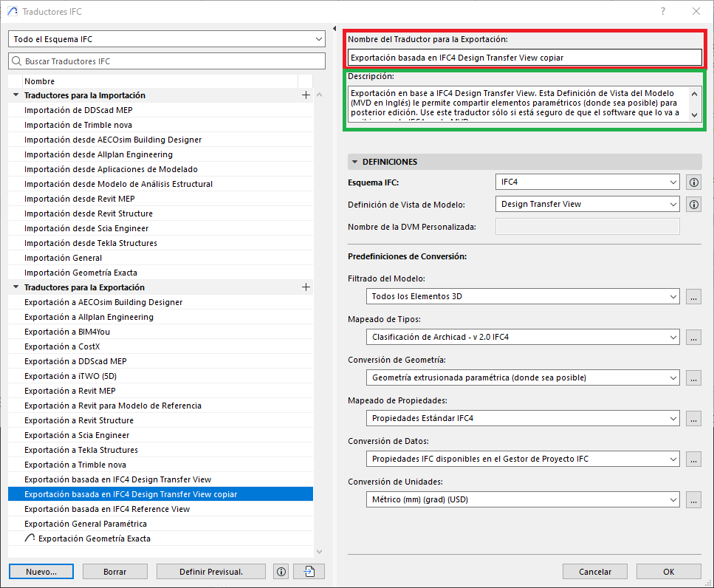Click the Nuevo... button
This screenshot has height=588, width=714.
(x=41, y=572)
